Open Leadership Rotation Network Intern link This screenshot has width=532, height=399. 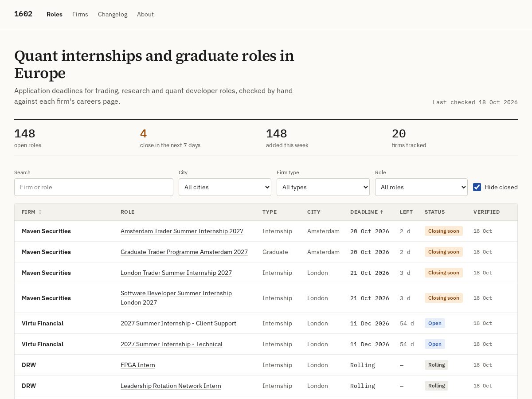pyautogui.click(x=171, y=386)
